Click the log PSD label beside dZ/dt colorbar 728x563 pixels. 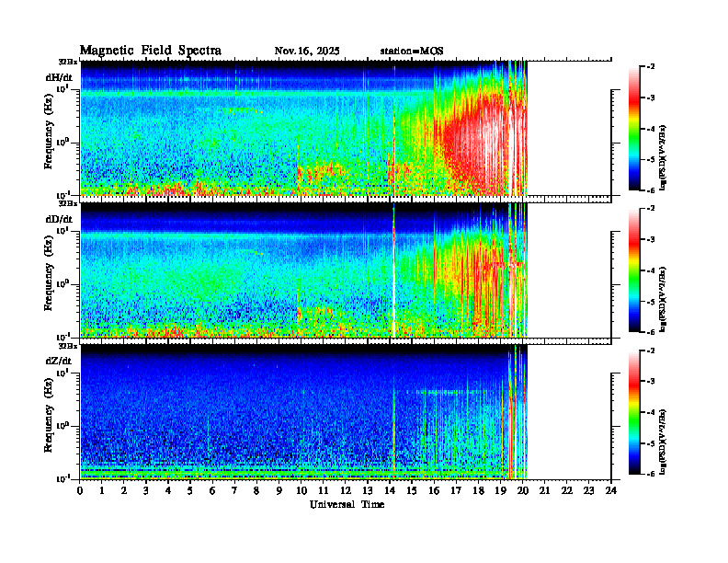663,442
